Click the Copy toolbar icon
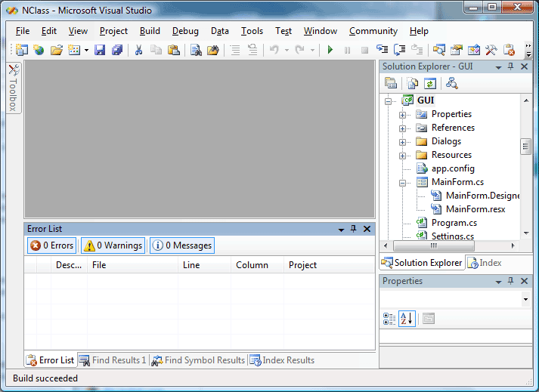The width and height of the screenshot is (539, 392). (x=156, y=50)
